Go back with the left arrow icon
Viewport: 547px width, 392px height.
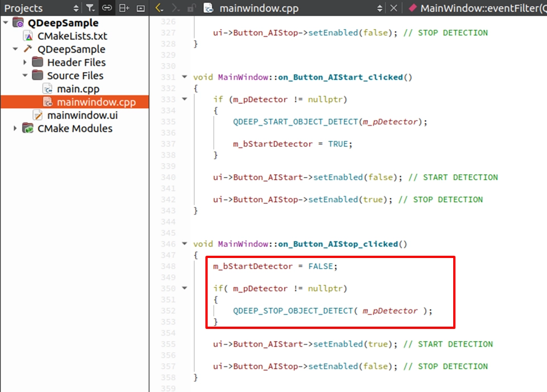click(x=159, y=8)
